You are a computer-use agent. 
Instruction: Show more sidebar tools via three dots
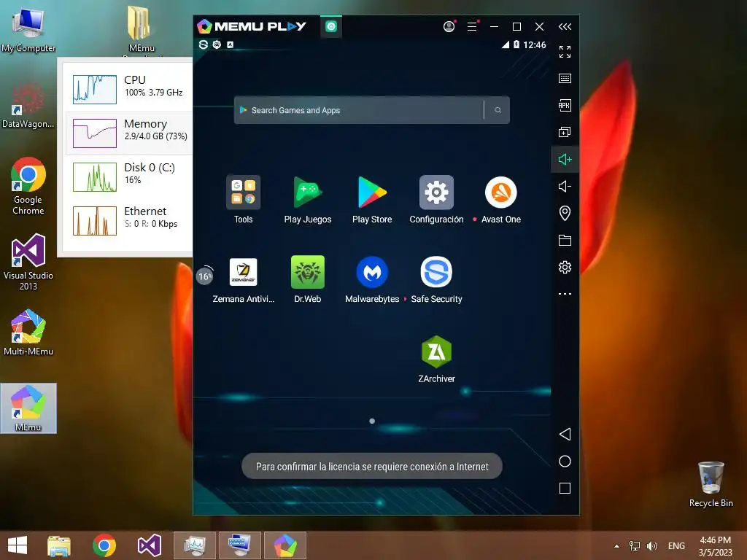pyautogui.click(x=565, y=294)
